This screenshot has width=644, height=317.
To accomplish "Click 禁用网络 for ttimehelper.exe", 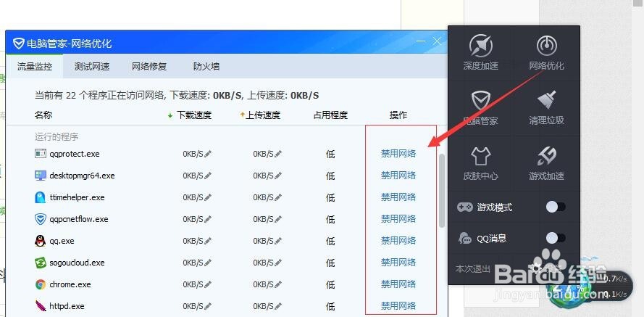I will tap(398, 197).
